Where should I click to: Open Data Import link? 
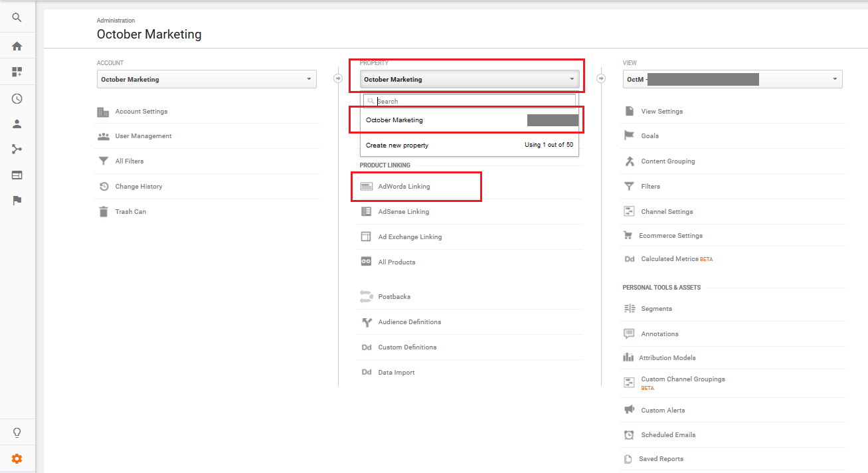pyautogui.click(x=396, y=373)
